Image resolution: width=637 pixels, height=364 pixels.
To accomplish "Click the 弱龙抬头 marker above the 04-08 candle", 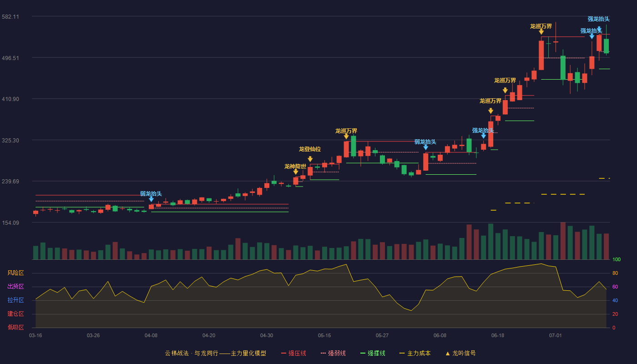I will point(151,199).
